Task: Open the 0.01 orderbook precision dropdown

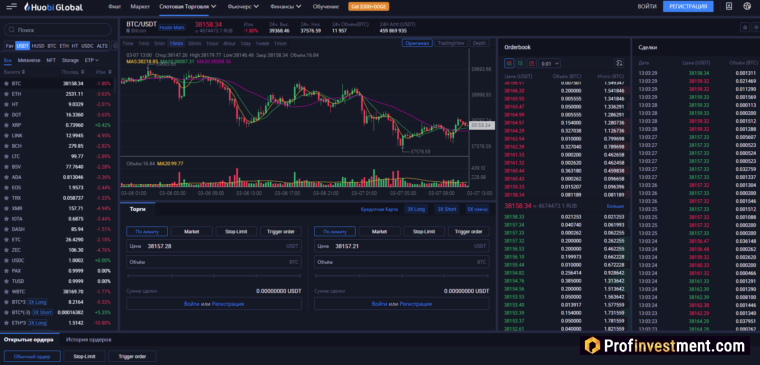Action: click(x=550, y=63)
